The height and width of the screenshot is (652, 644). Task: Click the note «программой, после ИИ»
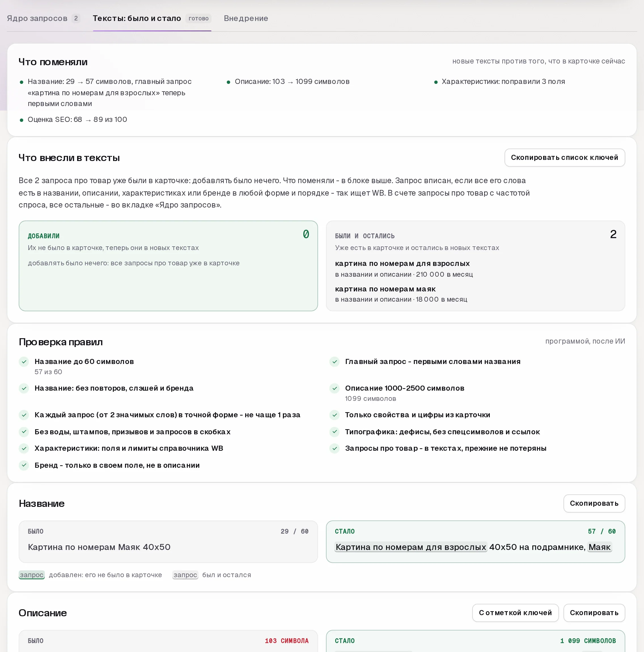585,341
